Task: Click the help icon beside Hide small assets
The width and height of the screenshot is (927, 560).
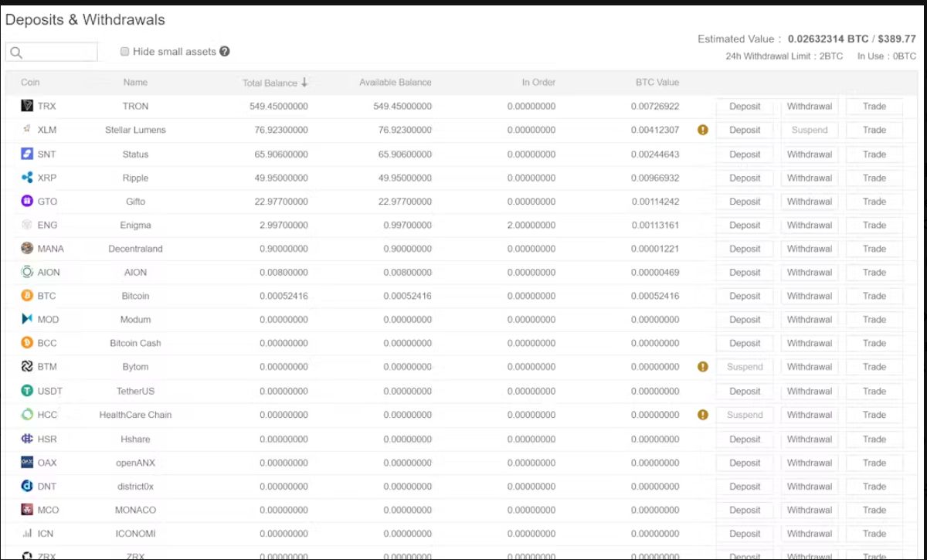Action: (225, 52)
